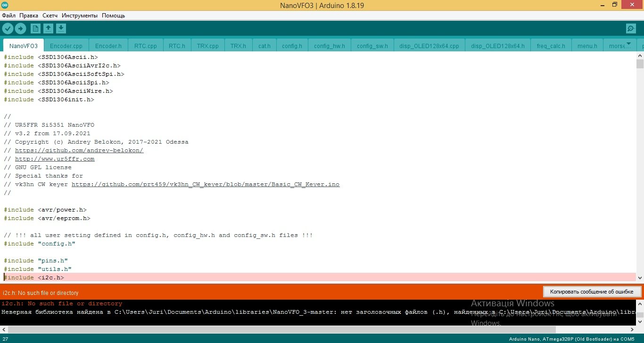Open the Serial Monitor magnifier icon
This screenshot has width=644, height=343.
pyautogui.click(x=631, y=29)
